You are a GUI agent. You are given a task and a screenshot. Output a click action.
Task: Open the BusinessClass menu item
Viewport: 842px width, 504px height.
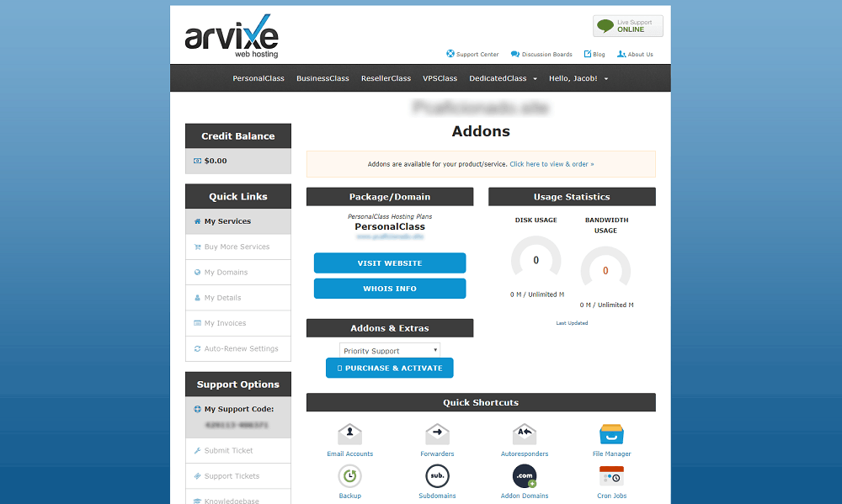click(x=322, y=78)
